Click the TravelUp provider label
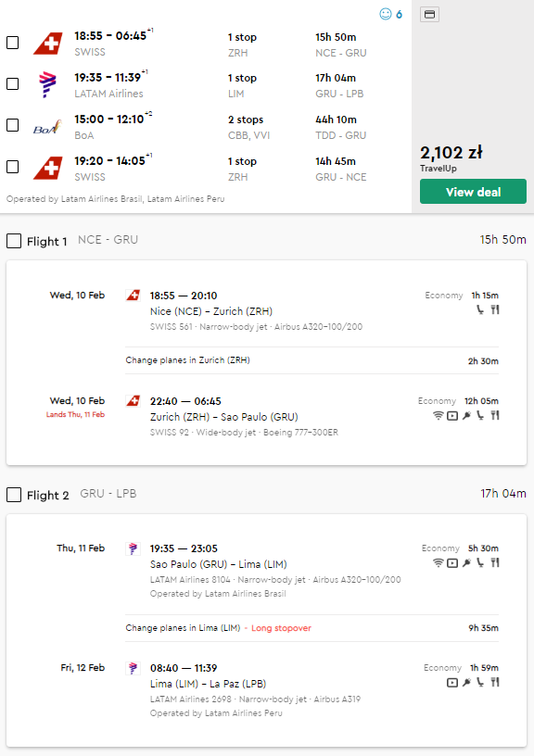The height and width of the screenshot is (756, 534). 438,169
